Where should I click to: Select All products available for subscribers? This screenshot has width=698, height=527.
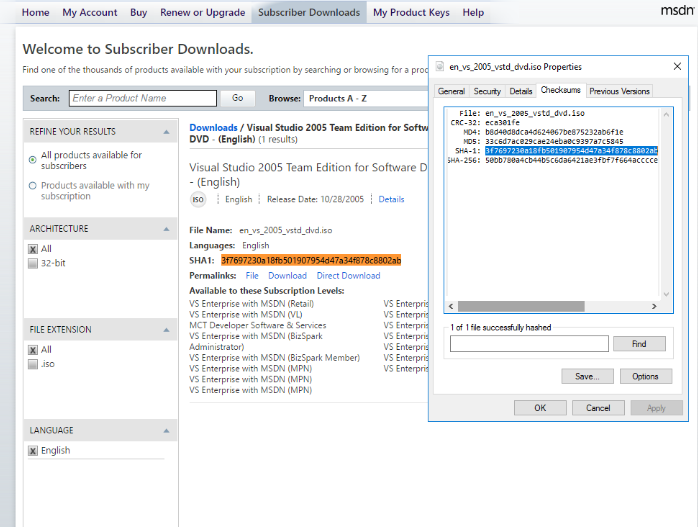pos(32,160)
